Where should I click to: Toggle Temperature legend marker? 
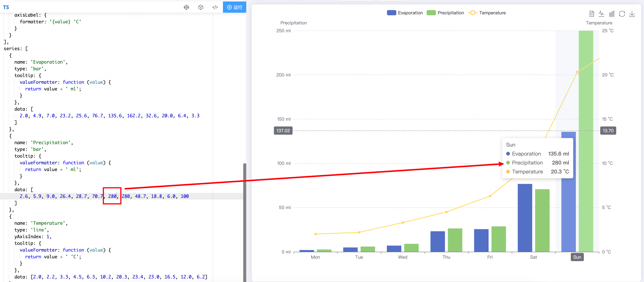(472, 13)
